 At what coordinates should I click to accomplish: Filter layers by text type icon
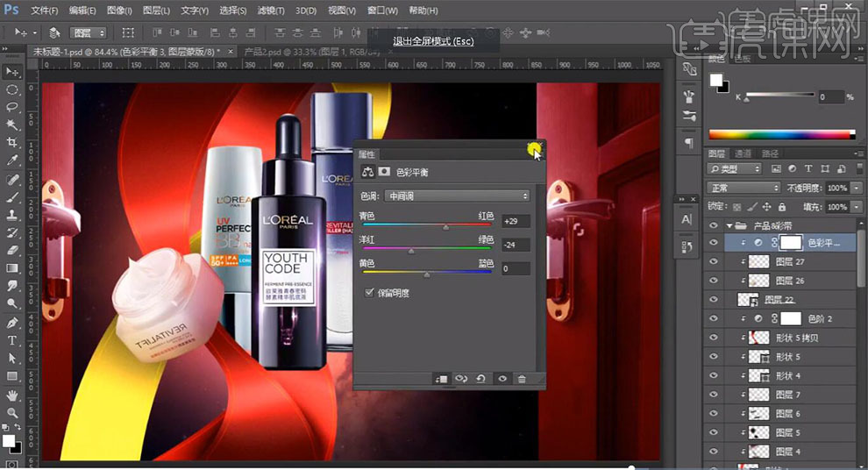click(x=808, y=169)
